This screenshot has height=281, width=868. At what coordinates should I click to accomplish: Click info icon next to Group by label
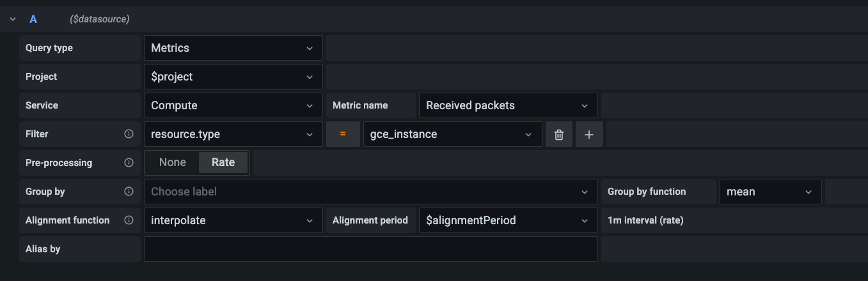point(129,192)
